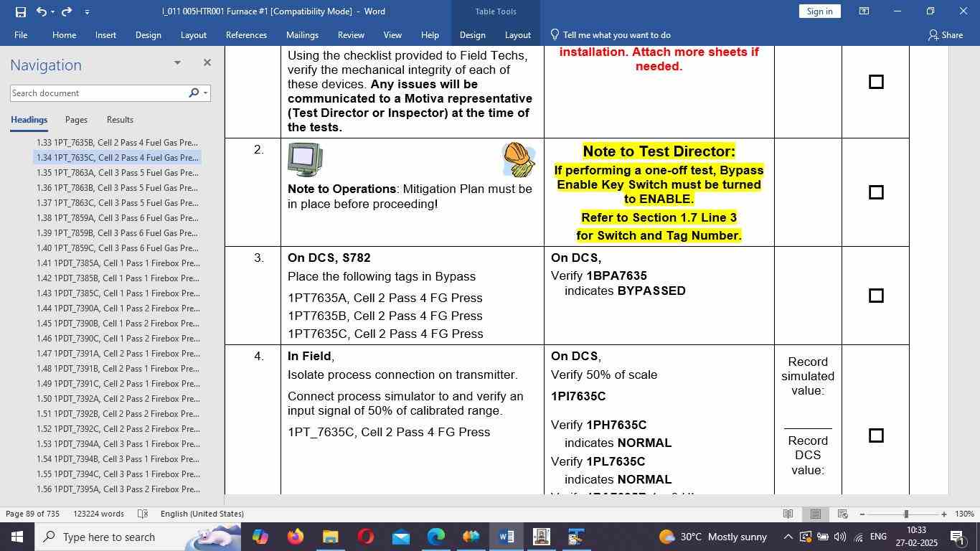Open the Help ribbon tab
The height and width of the screenshot is (551, 980).
click(x=430, y=34)
